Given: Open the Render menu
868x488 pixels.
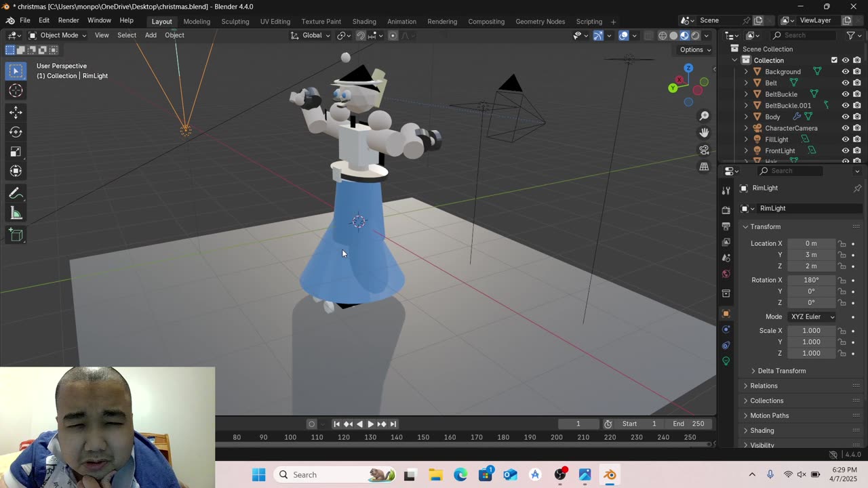Looking at the screenshot, I should click(x=68, y=21).
